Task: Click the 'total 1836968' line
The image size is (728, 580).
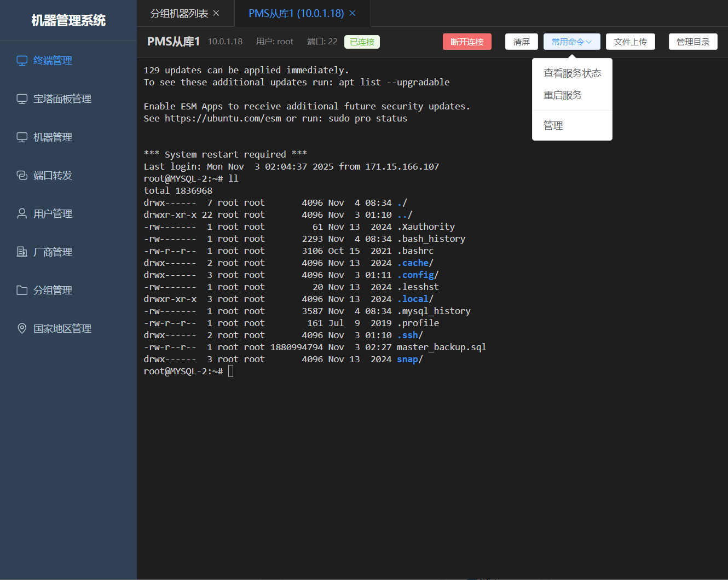Action: coord(178,191)
